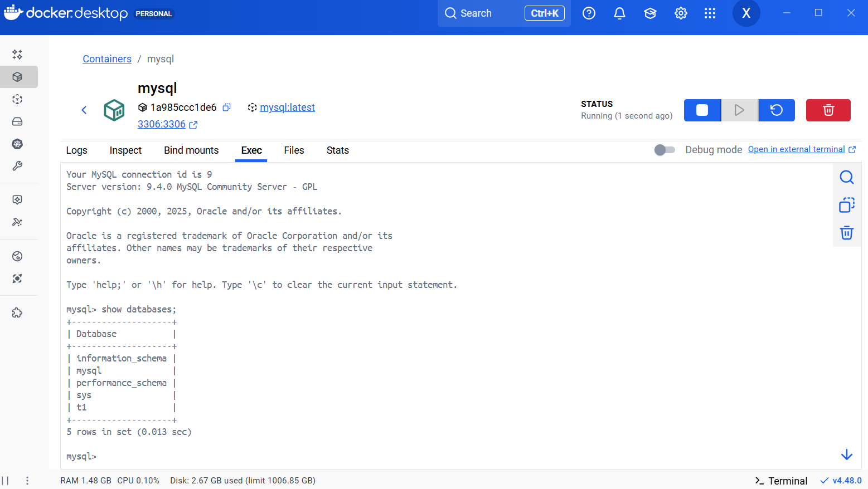Open in external terminal link

pyautogui.click(x=802, y=149)
